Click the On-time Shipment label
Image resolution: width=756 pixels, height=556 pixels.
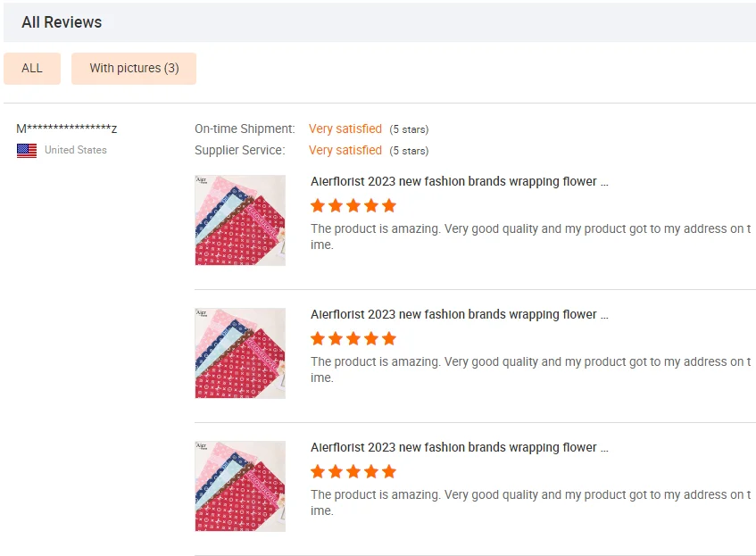tap(245, 129)
